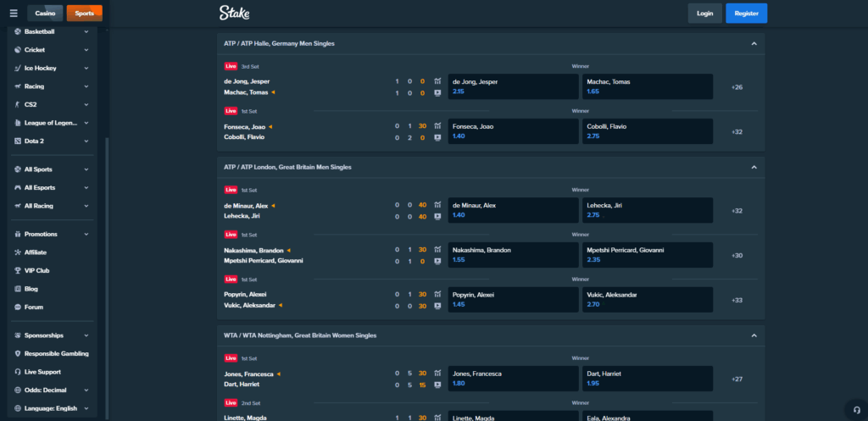
Task: Bet on Mpetshi Perricard, Giovanni at 2.35
Action: [x=648, y=255]
